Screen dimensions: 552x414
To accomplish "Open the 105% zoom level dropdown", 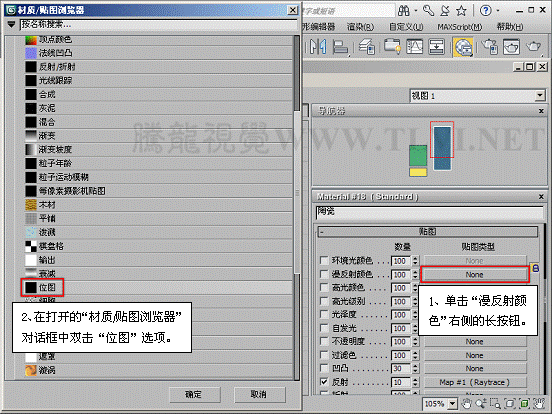I will point(452,404).
